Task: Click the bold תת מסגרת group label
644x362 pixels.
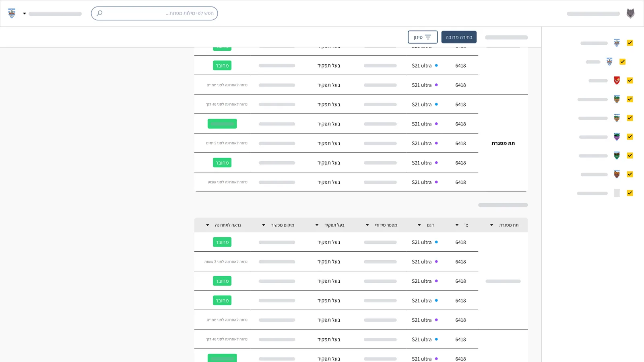Action: pos(503,143)
